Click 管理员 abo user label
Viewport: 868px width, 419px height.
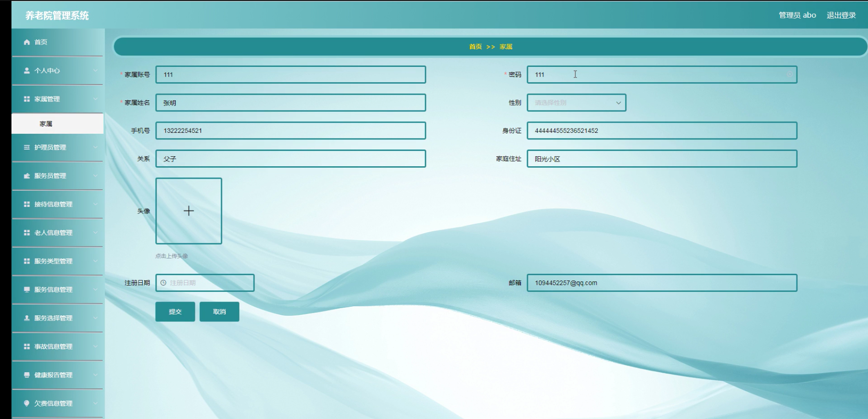pyautogui.click(x=797, y=15)
